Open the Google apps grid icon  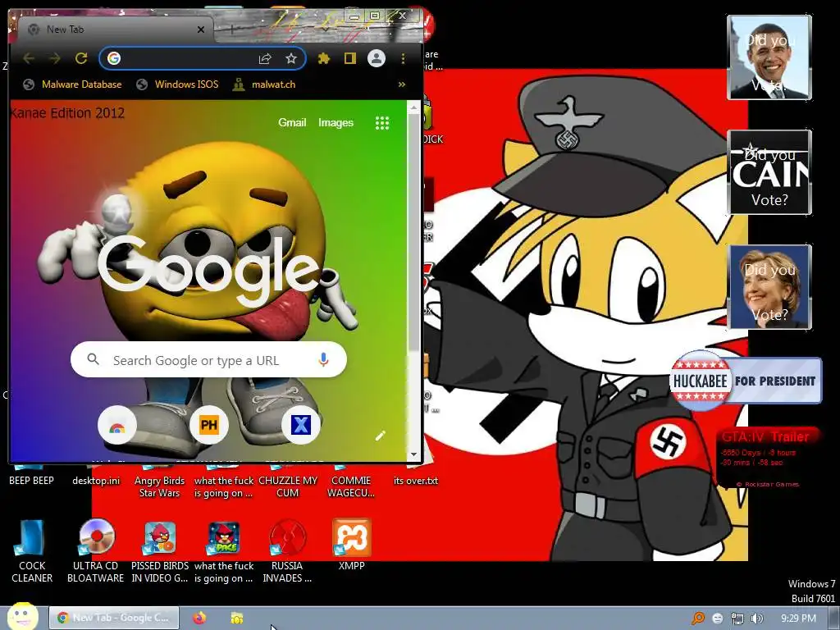tap(382, 123)
